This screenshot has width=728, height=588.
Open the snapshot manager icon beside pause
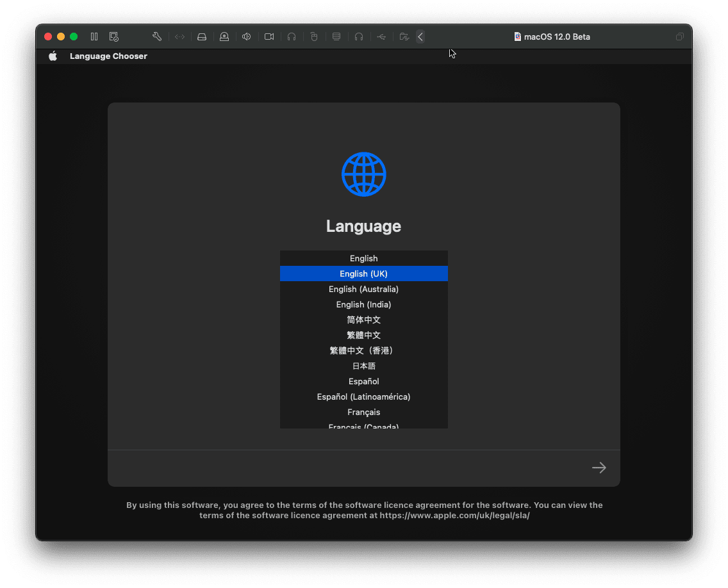(x=114, y=37)
